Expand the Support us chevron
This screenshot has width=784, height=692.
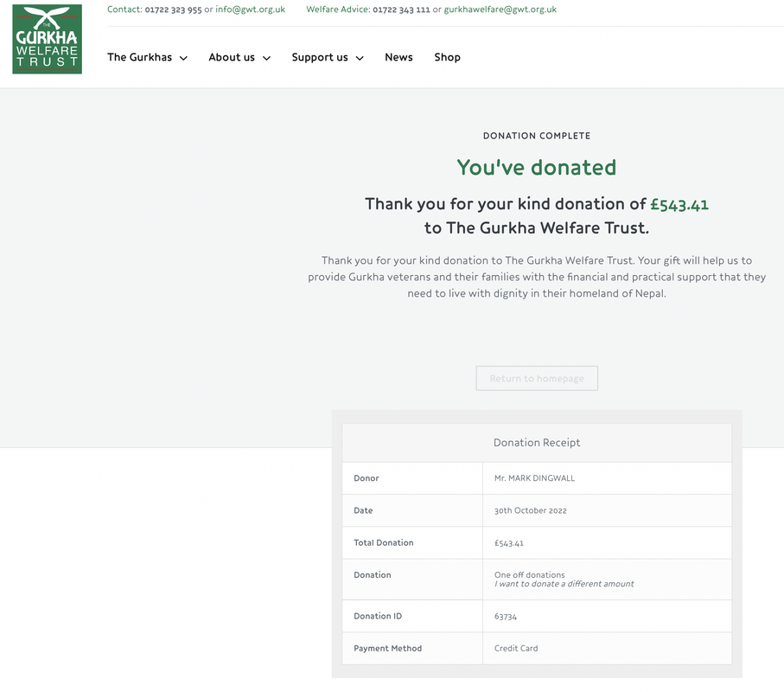coord(360,58)
